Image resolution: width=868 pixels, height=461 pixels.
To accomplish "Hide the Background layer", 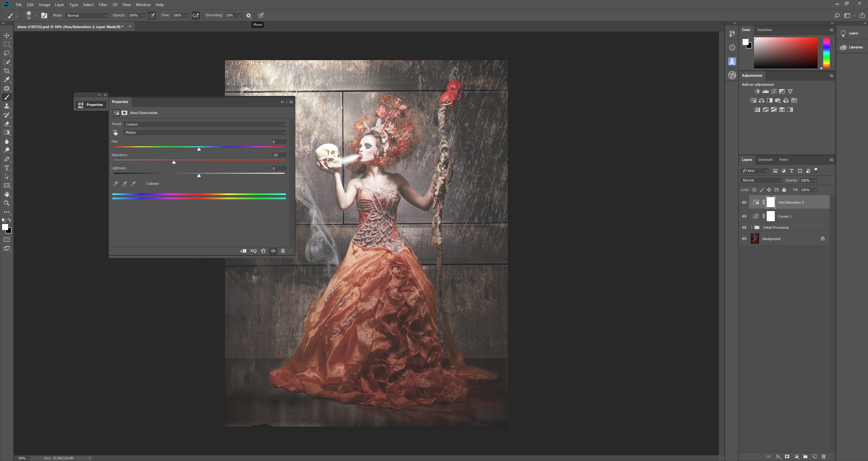I will pos(744,239).
